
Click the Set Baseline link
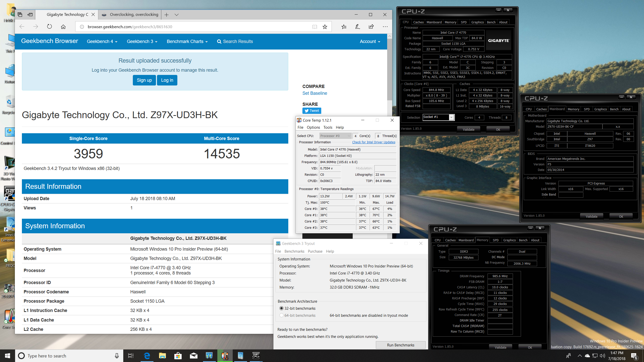tap(314, 93)
